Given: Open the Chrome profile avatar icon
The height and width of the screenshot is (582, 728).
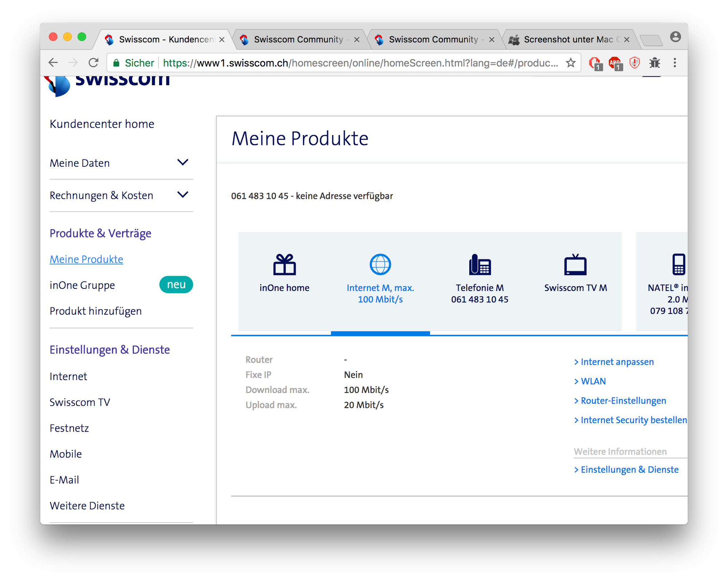Looking at the screenshot, I should point(675,37).
